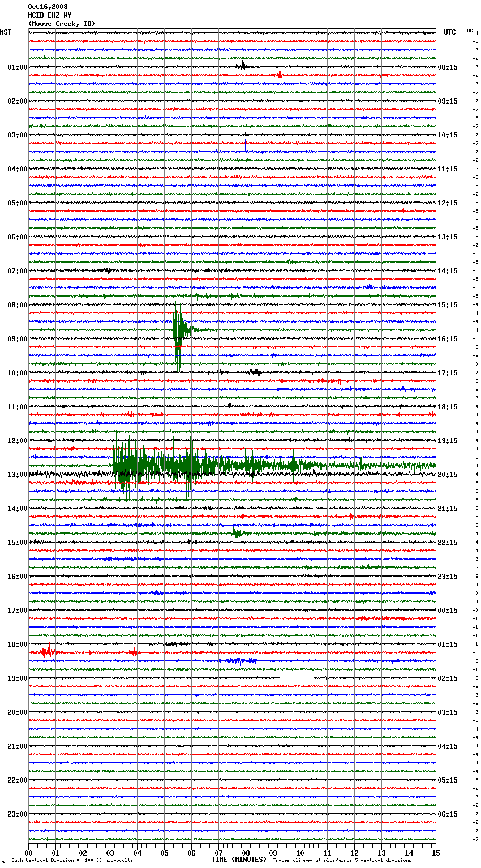Click minute tick 12 on the time axis

354,853
